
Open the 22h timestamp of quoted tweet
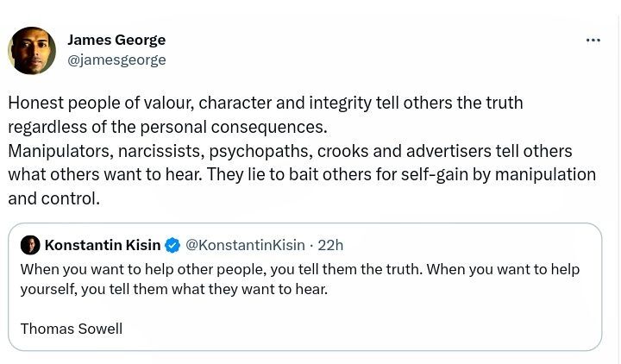coord(330,245)
